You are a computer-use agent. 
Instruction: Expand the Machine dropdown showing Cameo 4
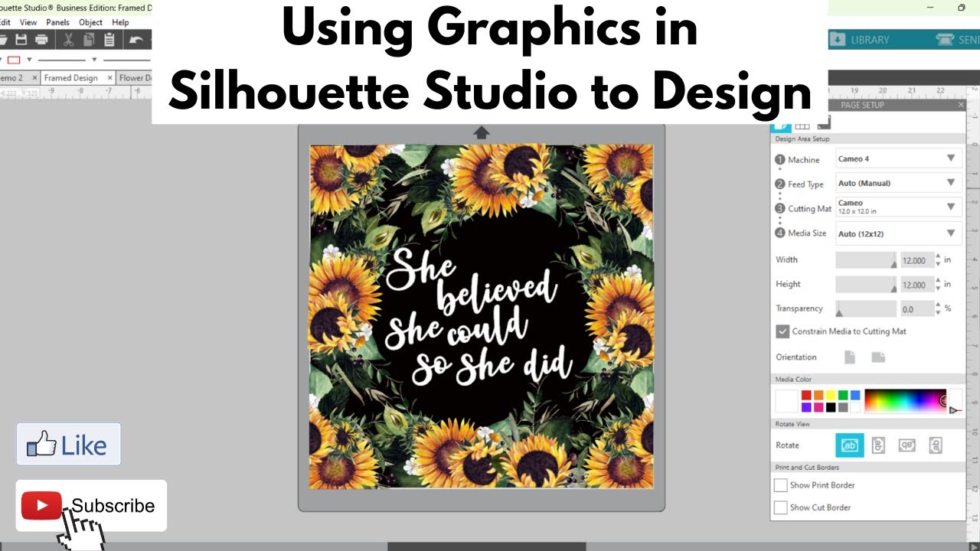tap(898, 158)
